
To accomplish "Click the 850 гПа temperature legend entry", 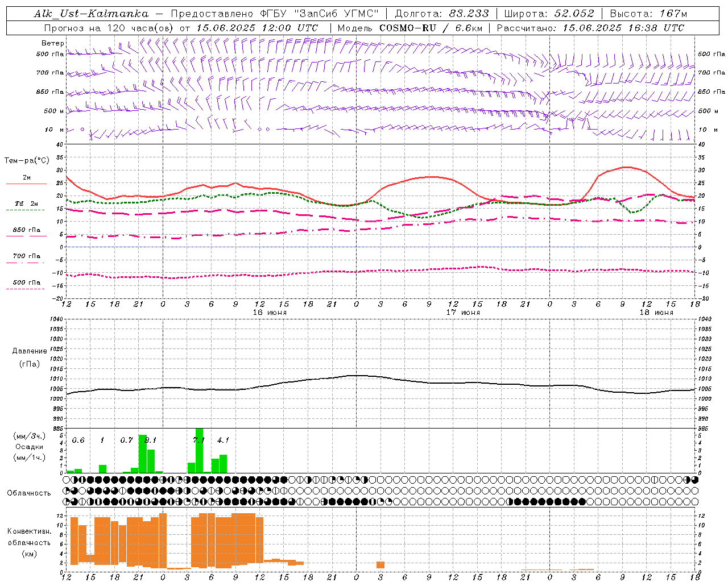I will coord(27,230).
